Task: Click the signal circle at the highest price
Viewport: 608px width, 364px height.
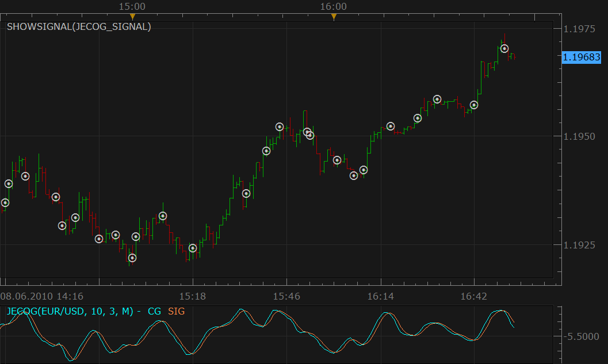Action: click(504, 49)
